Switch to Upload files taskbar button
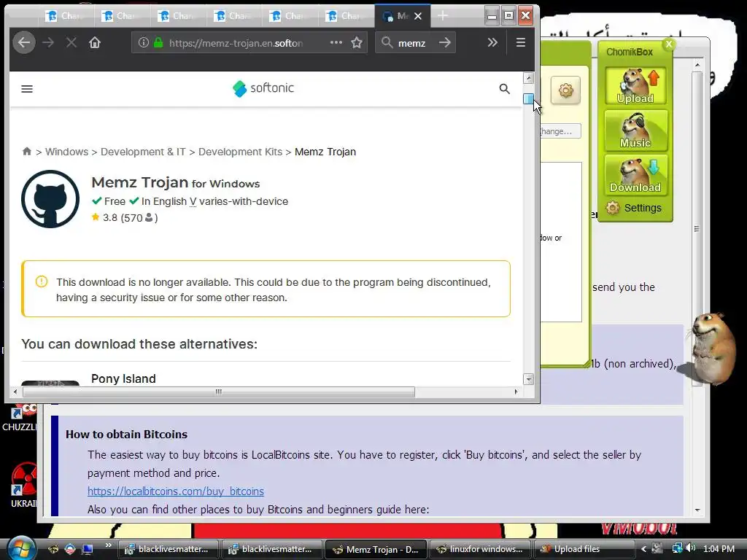Image resolution: width=747 pixels, height=560 pixels. [584, 549]
